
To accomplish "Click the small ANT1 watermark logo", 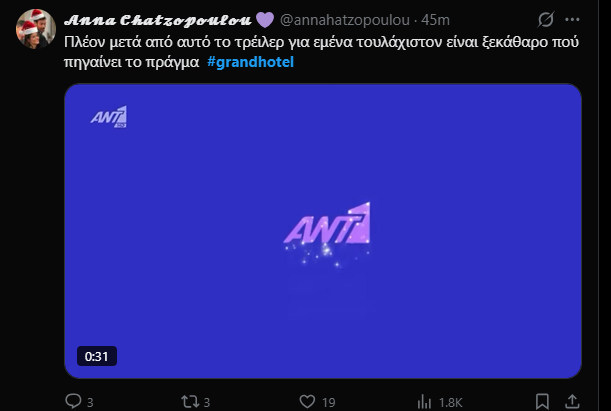I will (x=109, y=116).
